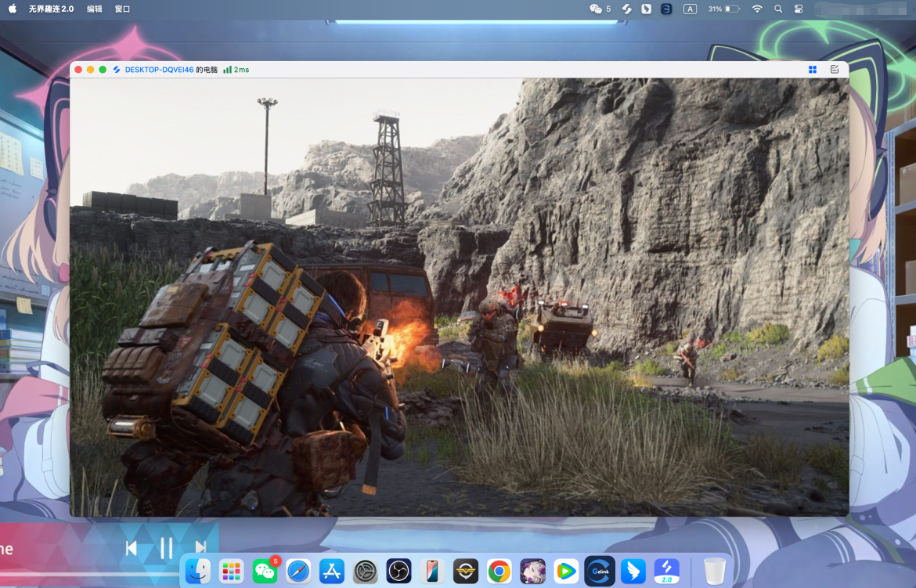Click the remote desktop game video area
The image size is (916, 588).
coord(459,297)
